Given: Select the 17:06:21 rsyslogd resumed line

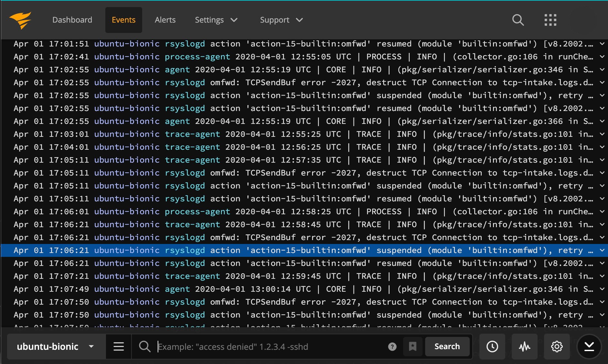Looking at the screenshot, I should (304, 263).
